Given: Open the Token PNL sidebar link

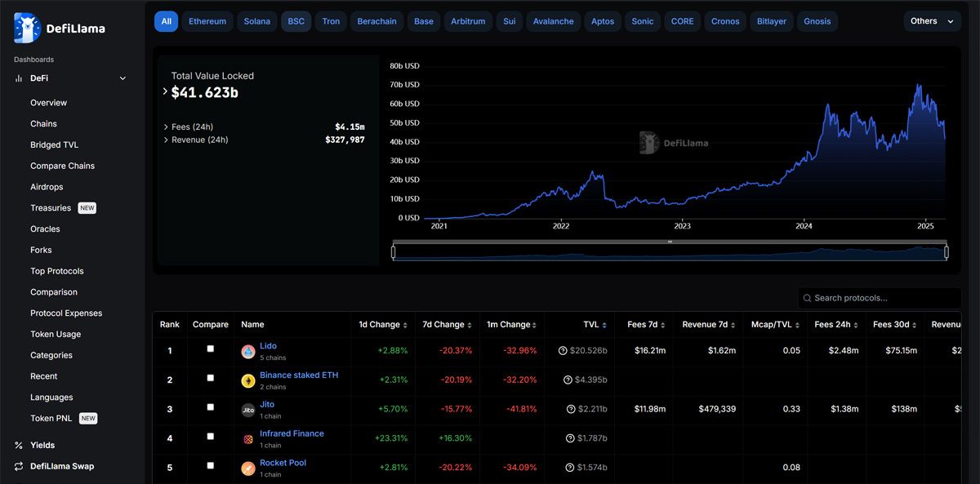Looking at the screenshot, I should point(51,419).
